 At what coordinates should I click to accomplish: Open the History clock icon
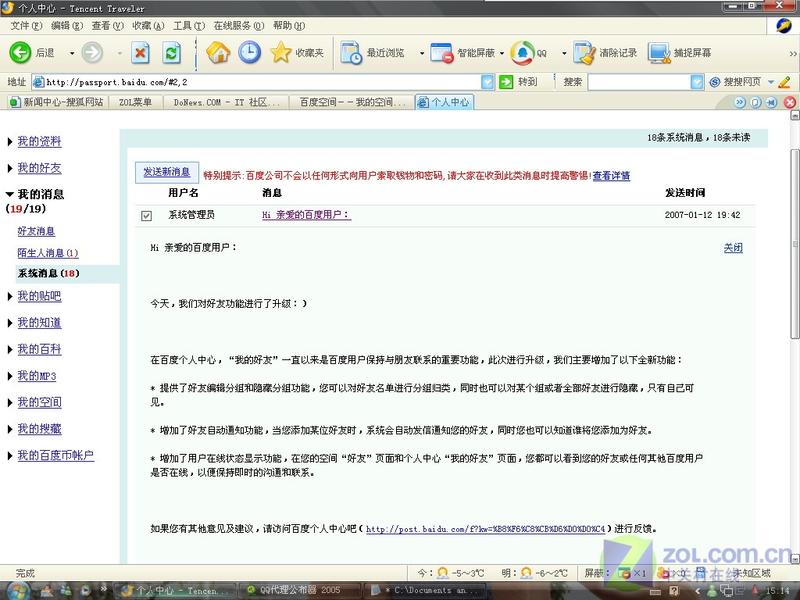click(x=249, y=53)
